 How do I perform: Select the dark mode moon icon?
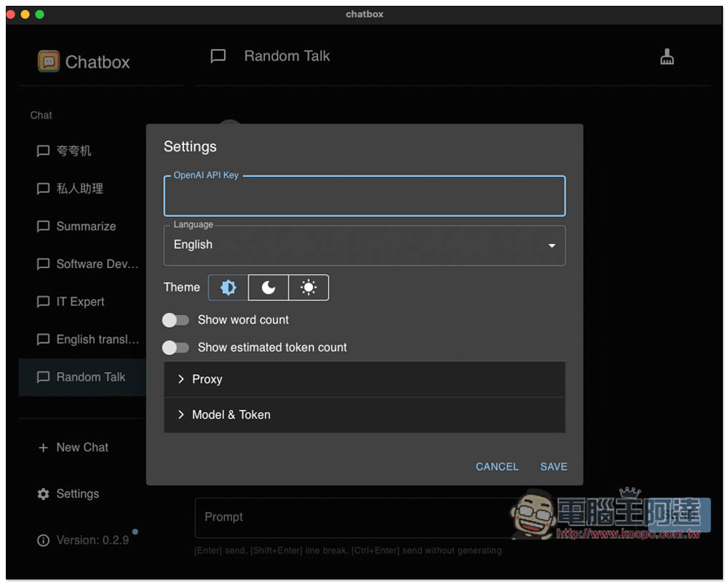point(269,288)
